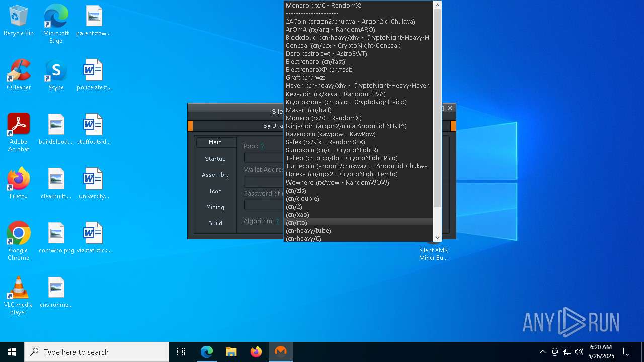Select the clearbuilt image file

pos(56,184)
